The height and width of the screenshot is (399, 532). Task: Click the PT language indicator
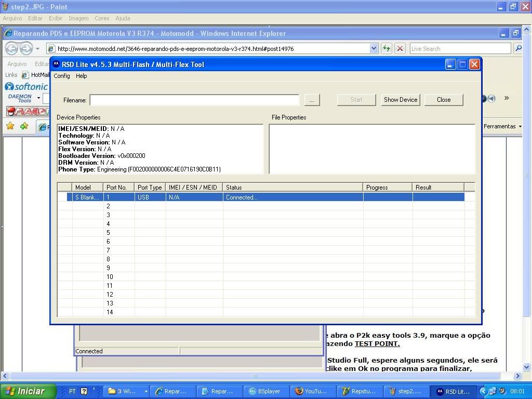[72, 391]
